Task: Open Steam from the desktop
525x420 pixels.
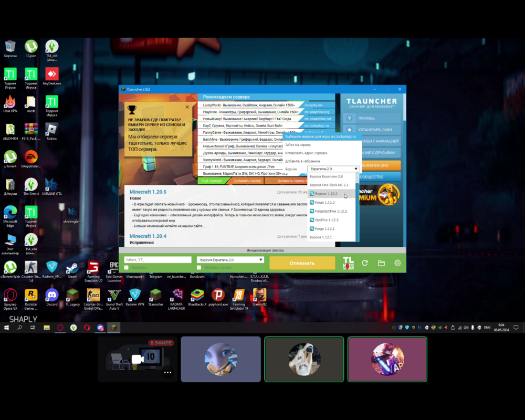Action: pyautogui.click(x=72, y=270)
